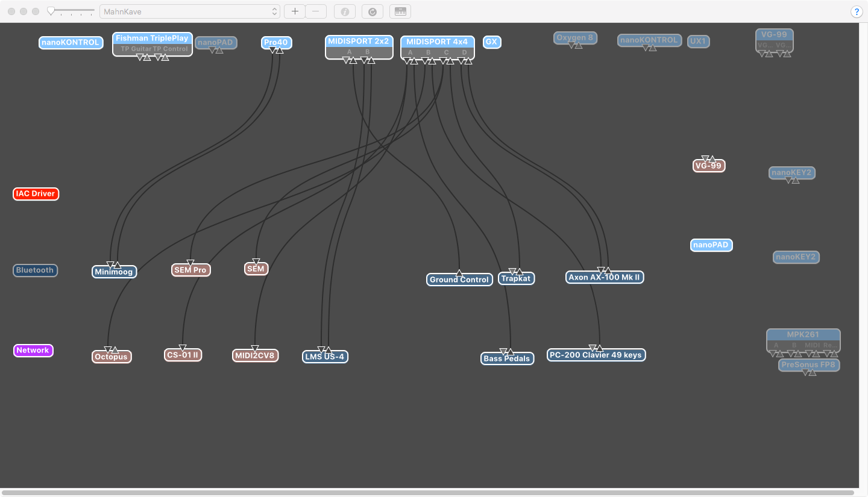The image size is (868, 497).
Task: Select the IAC Driver device
Action: (36, 194)
